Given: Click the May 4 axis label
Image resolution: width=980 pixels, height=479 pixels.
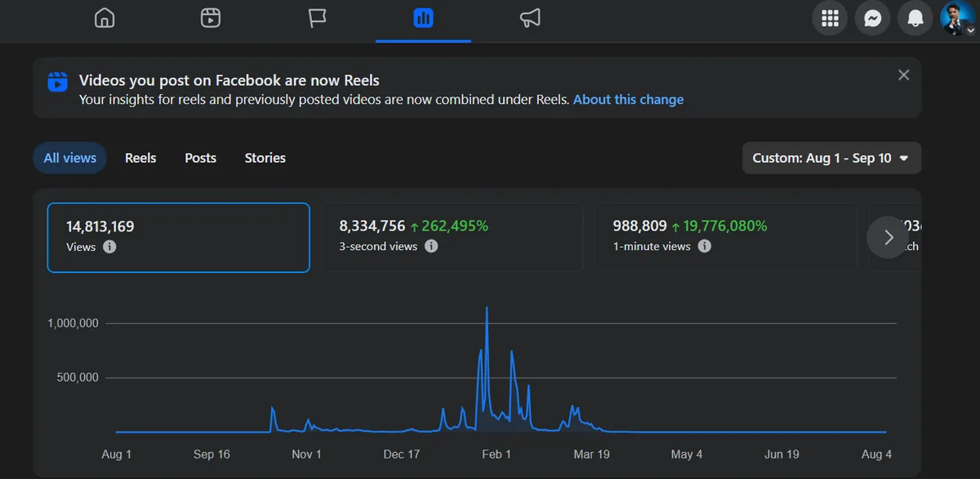Looking at the screenshot, I should [x=686, y=454].
